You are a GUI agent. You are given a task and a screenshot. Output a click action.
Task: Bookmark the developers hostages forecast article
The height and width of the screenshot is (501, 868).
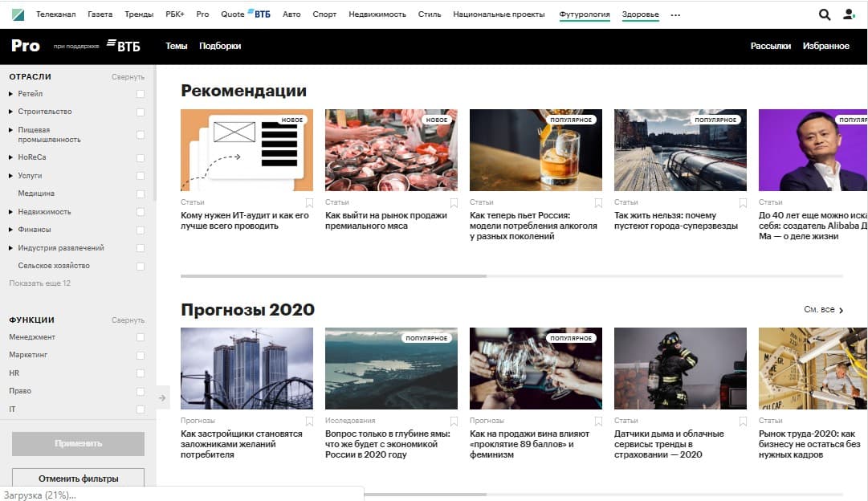tap(309, 422)
